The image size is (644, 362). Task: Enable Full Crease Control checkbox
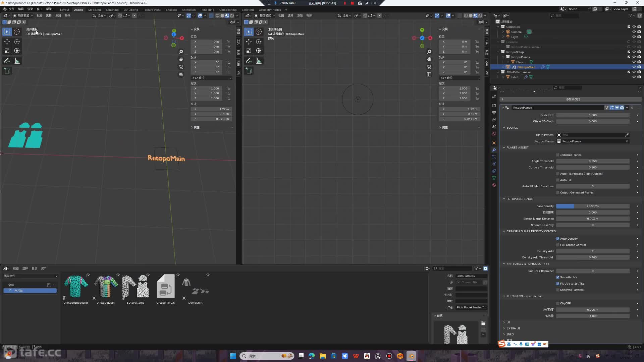pos(557,245)
